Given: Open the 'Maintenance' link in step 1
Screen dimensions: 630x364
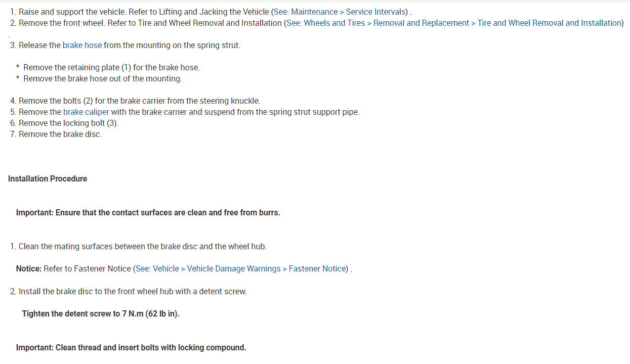Looking at the screenshot, I should (314, 12).
